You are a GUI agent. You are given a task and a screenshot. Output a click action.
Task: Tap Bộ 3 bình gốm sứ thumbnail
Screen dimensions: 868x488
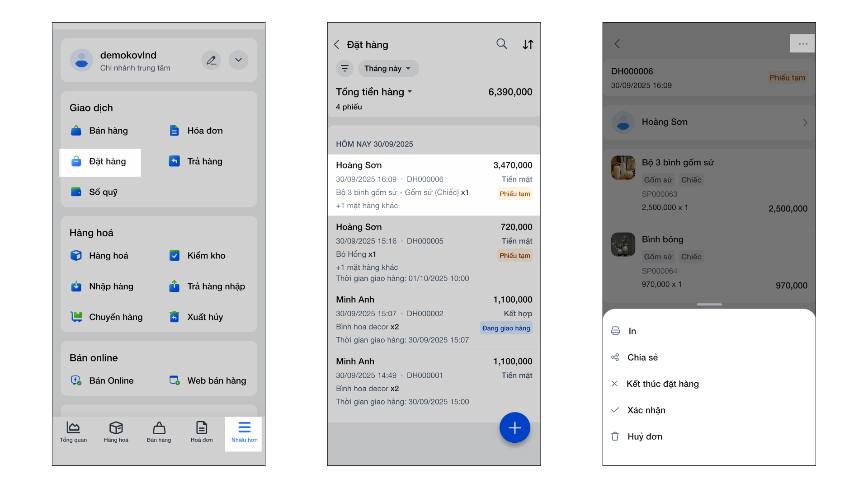[623, 168]
